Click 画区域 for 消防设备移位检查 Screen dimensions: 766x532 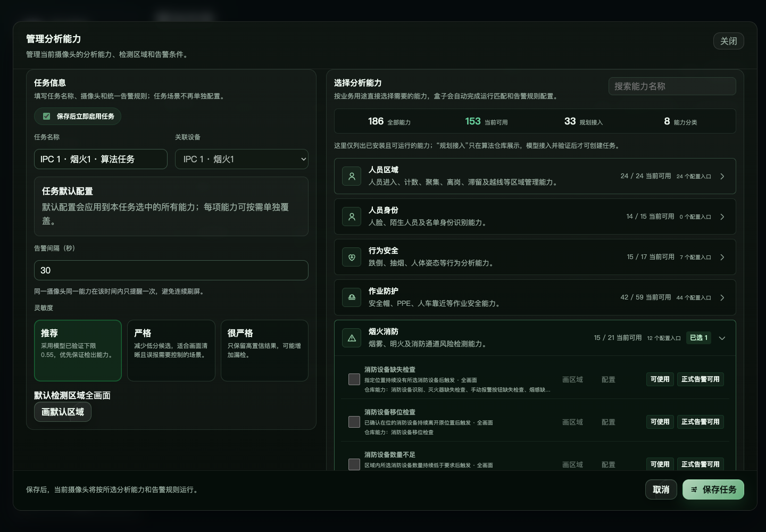pyautogui.click(x=573, y=422)
